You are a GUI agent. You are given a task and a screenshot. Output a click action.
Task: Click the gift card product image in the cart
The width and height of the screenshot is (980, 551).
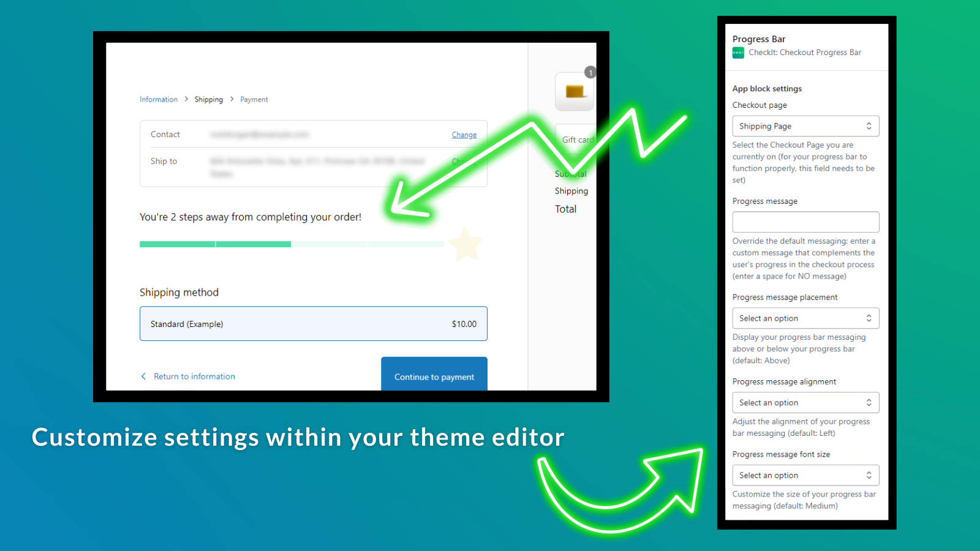pos(574,91)
